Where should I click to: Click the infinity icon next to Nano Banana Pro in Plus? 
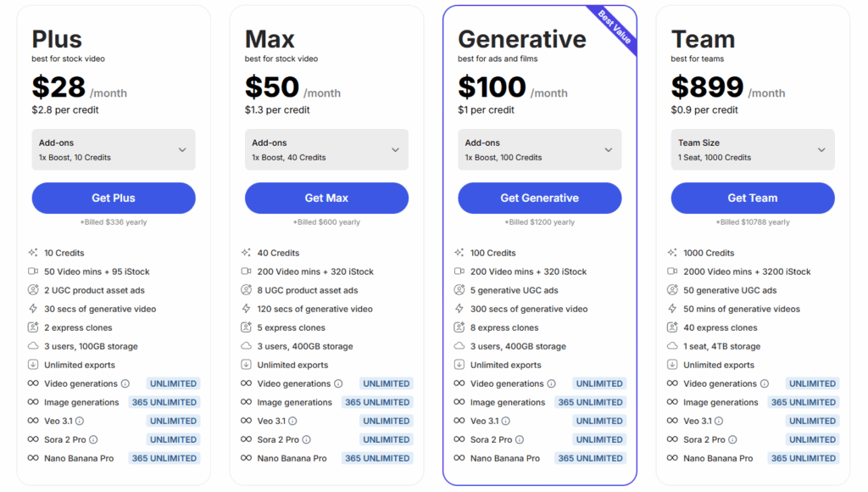pos(34,458)
